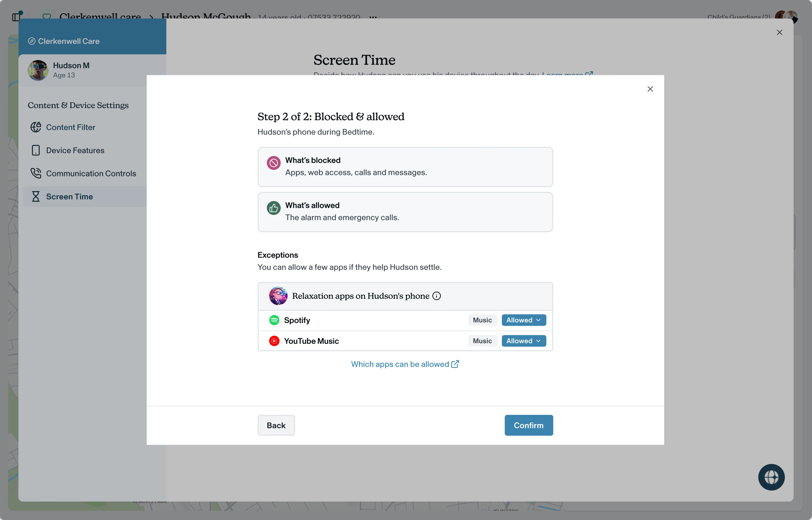Open the Spotify Allowed dropdown
The height and width of the screenshot is (520, 812).
524,320
